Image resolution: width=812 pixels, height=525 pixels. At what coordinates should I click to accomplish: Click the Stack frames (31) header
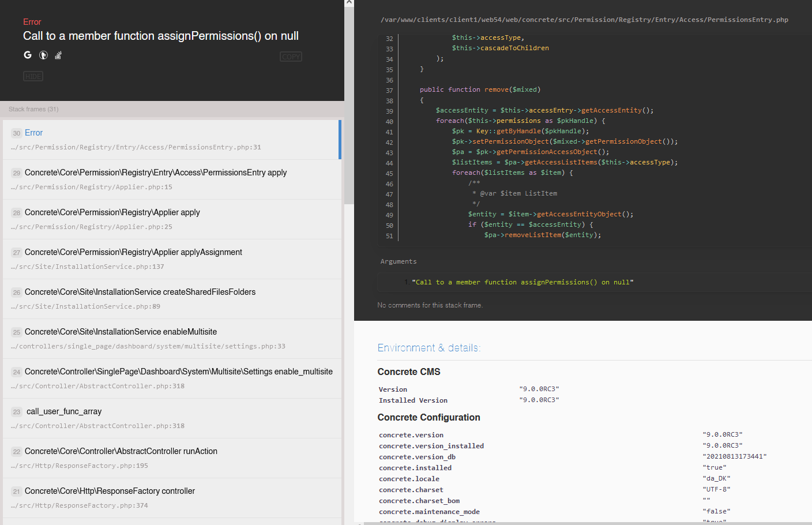click(x=33, y=109)
